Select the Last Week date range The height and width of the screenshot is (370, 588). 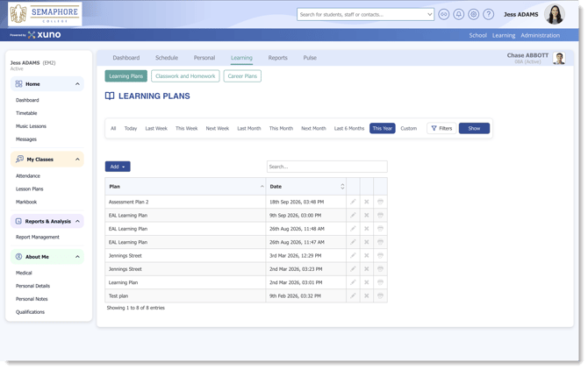pyautogui.click(x=156, y=129)
